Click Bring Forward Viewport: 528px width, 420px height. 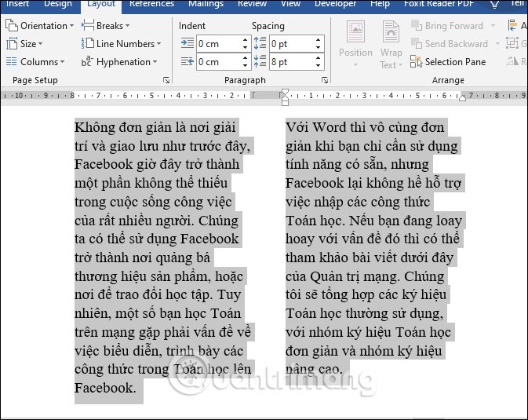[x=448, y=26]
